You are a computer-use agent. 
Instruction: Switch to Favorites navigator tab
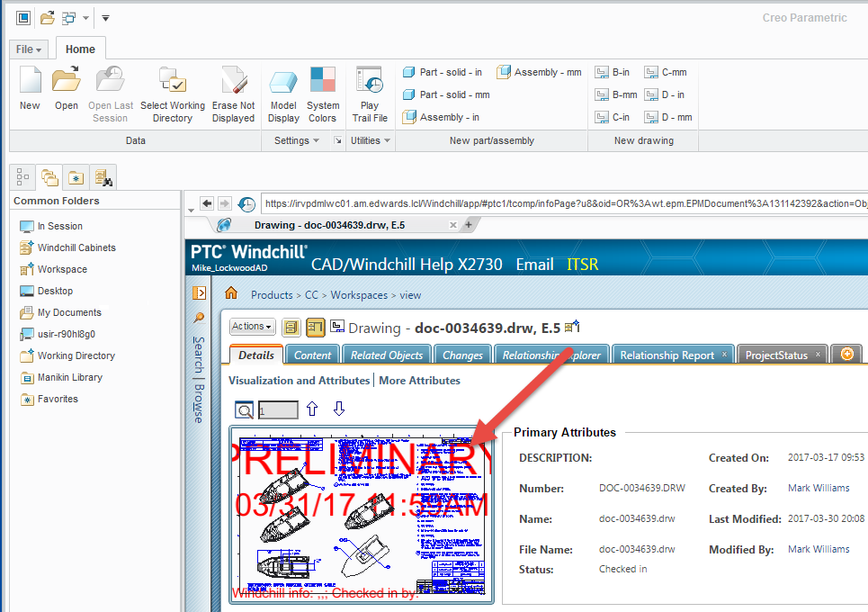pyautogui.click(x=76, y=177)
